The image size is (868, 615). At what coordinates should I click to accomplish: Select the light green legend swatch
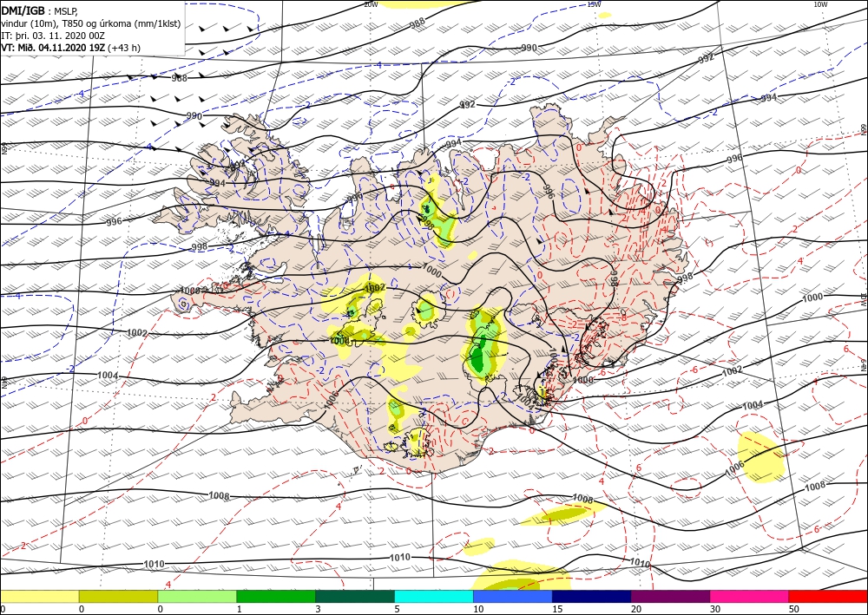[x=197, y=596]
